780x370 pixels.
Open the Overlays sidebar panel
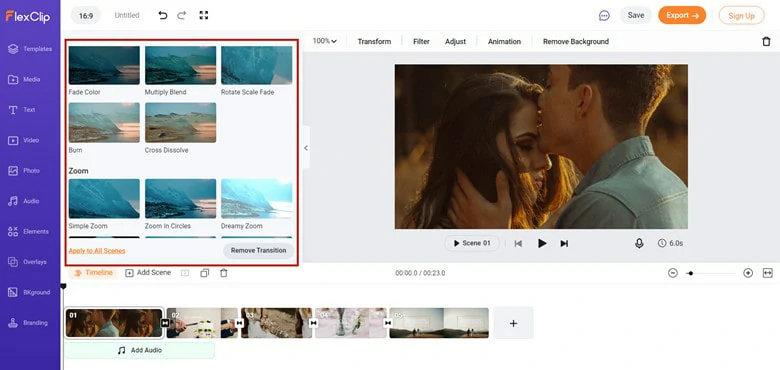(x=27, y=262)
